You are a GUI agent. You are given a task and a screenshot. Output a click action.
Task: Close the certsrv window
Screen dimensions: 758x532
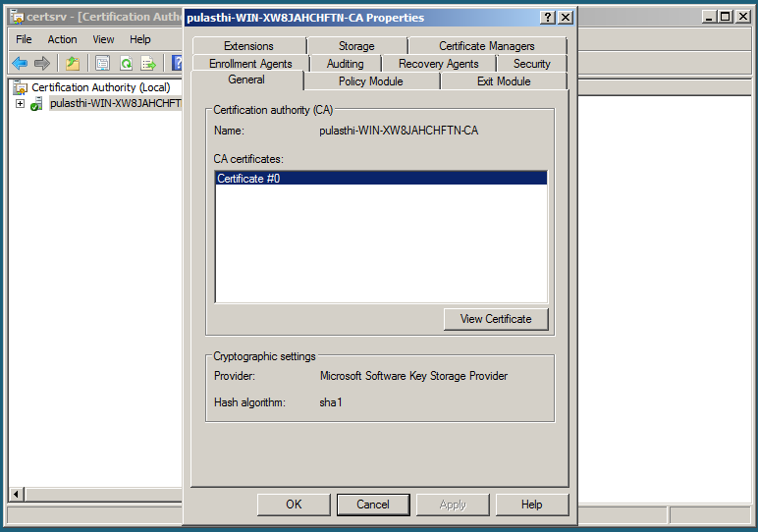742,17
